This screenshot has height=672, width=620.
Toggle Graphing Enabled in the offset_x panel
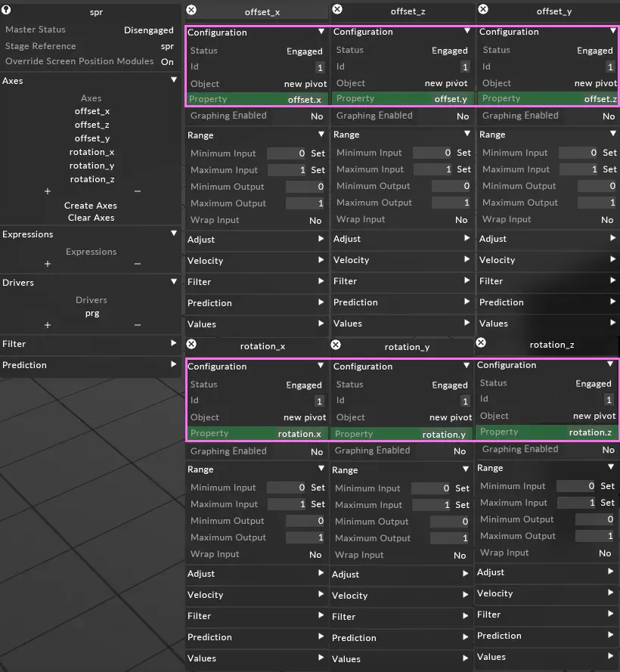315,116
